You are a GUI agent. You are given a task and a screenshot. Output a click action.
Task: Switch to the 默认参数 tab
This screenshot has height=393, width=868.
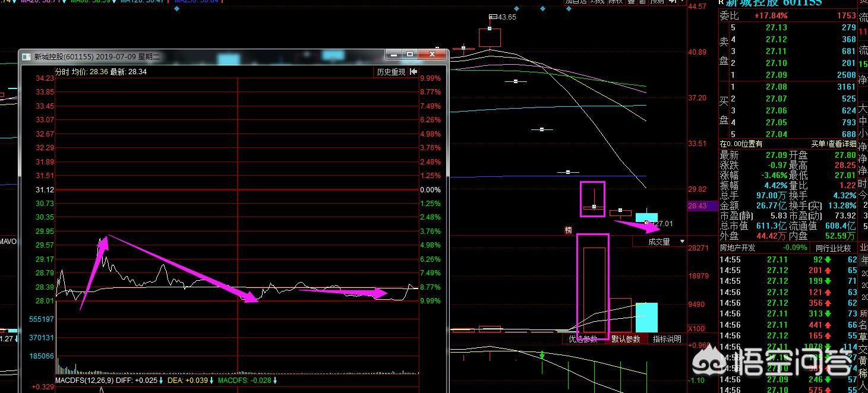click(626, 339)
